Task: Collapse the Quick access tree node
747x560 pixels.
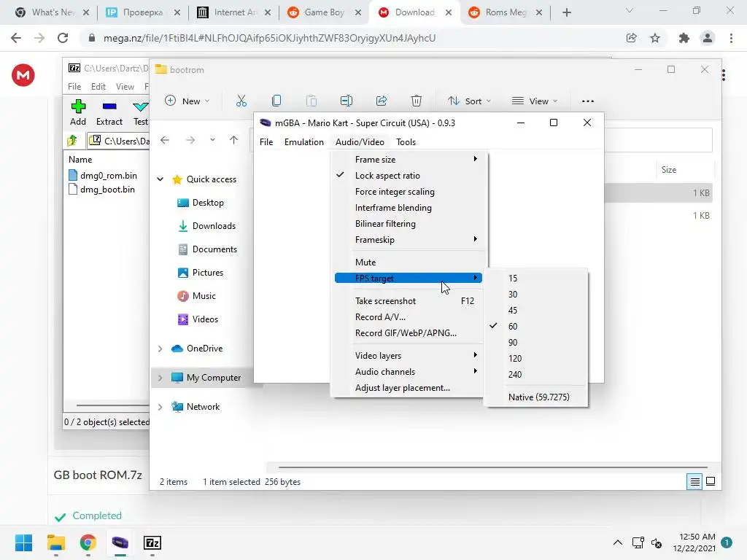Action: pyautogui.click(x=160, y=179)
